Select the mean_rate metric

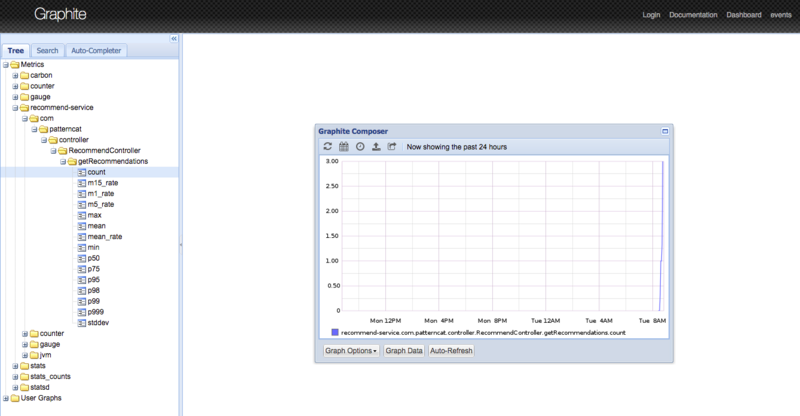pos(105,237)
